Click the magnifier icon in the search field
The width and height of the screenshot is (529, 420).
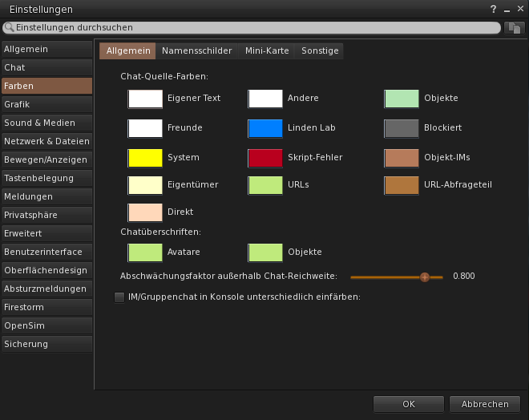click(x=10, y=27)
